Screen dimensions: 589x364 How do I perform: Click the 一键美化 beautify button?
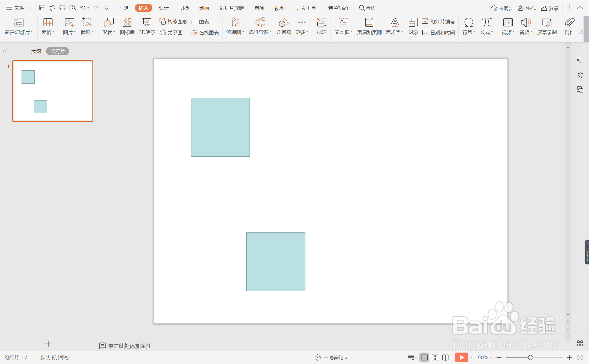tap(331, 357)
